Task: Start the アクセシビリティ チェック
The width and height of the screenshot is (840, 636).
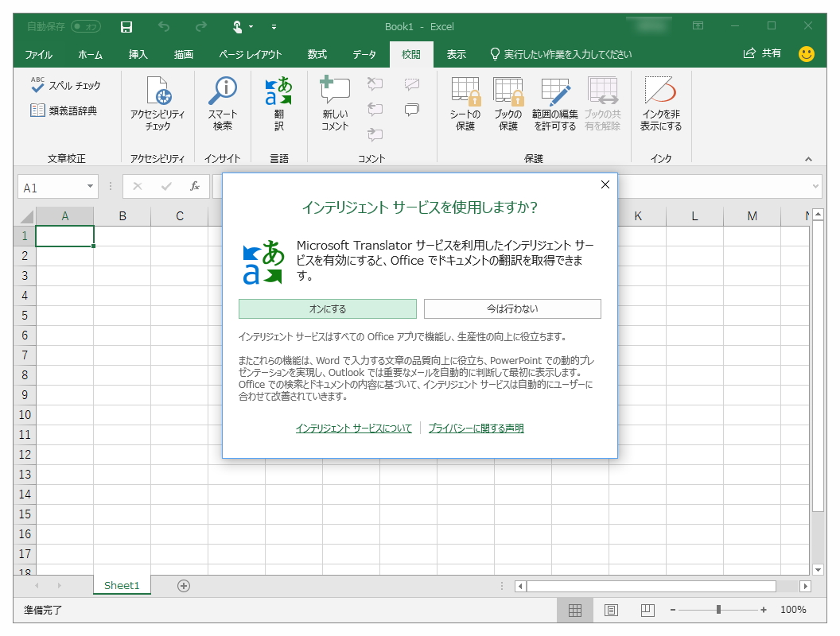Action: 158,103
